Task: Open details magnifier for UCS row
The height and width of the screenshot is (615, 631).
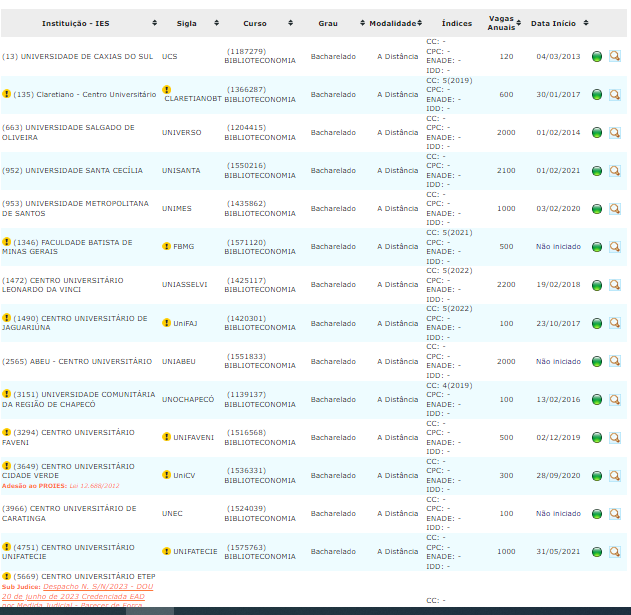Action: tap(615, 56)
